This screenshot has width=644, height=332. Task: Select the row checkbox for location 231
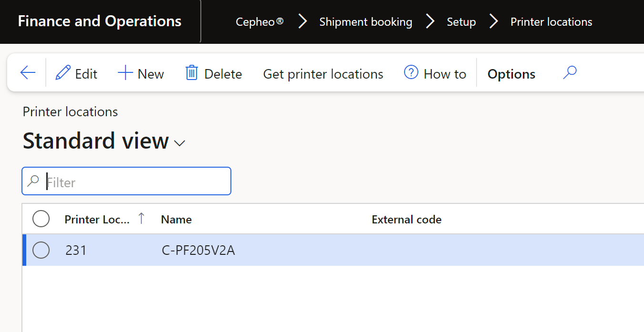[41, 250]
